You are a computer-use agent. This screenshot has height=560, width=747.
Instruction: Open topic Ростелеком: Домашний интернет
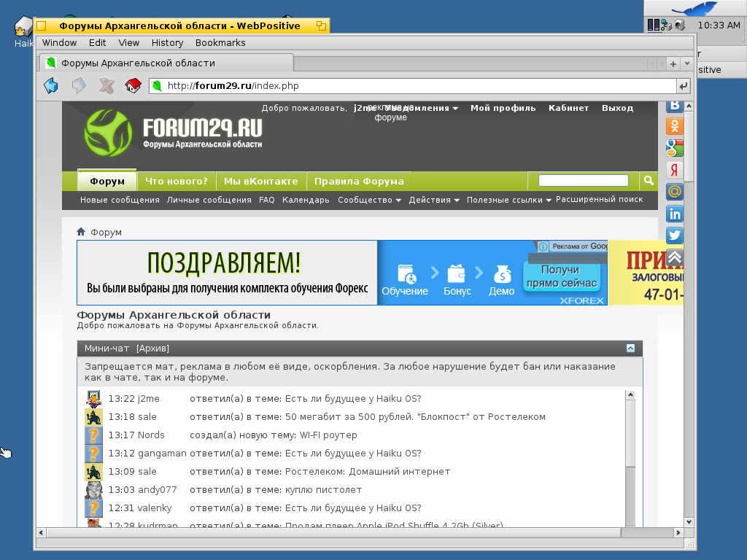pos(368,472)
